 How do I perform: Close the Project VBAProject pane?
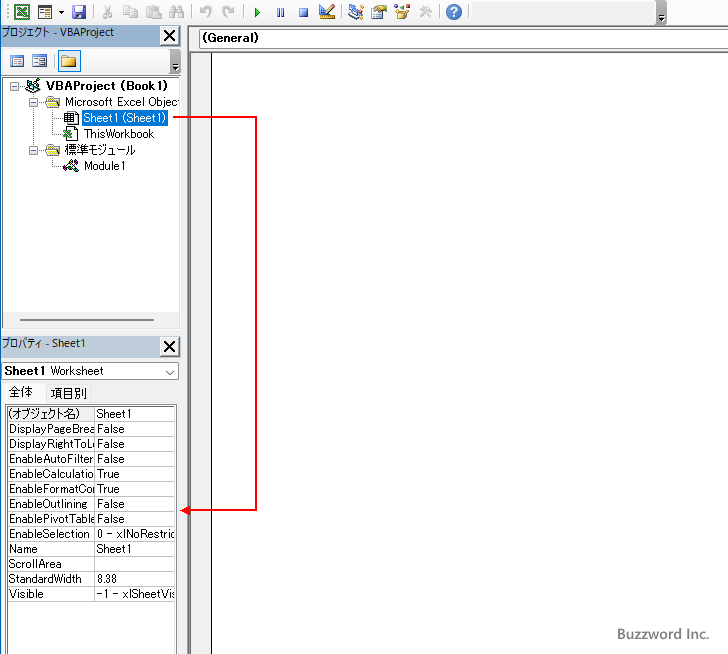click(x=170, y=36)
